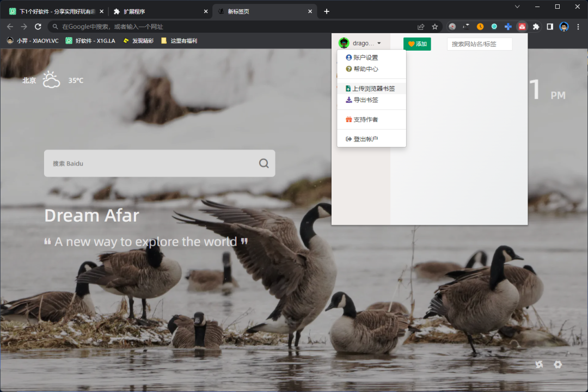Viewport: 588px width, 392px height.
Task: Click the share page icon in address bar
Action: 421,27
